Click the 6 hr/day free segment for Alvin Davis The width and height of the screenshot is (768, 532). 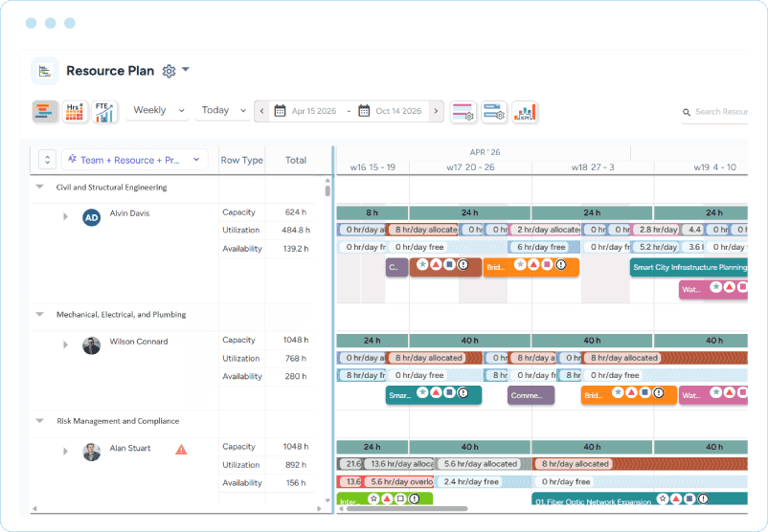(544, 247)
